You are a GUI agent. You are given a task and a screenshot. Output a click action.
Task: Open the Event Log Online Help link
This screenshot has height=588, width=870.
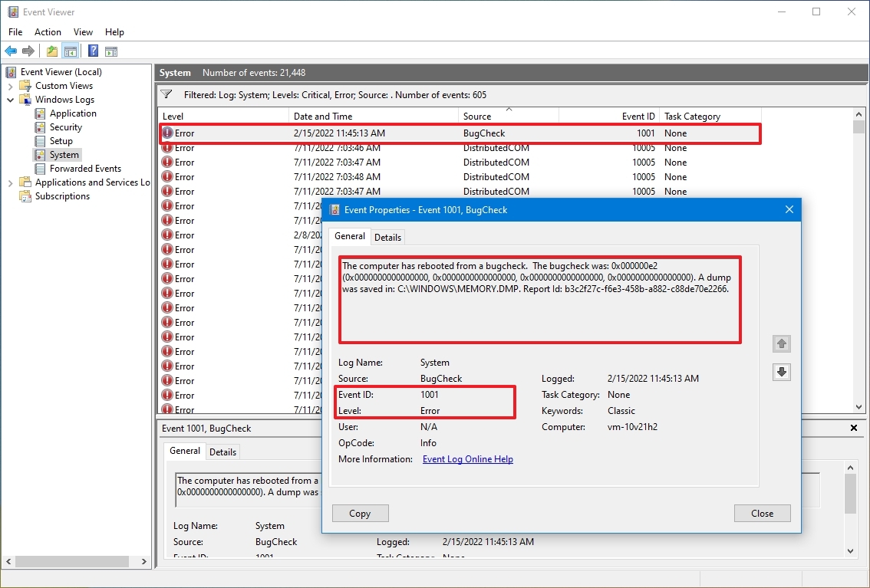[x=467, y=458]
